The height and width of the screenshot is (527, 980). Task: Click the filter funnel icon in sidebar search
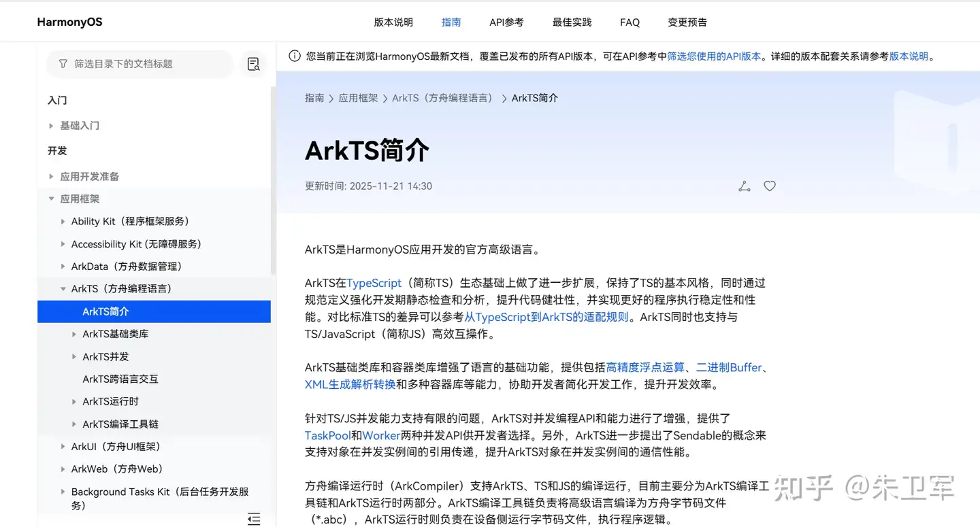(x=63, y=64)
